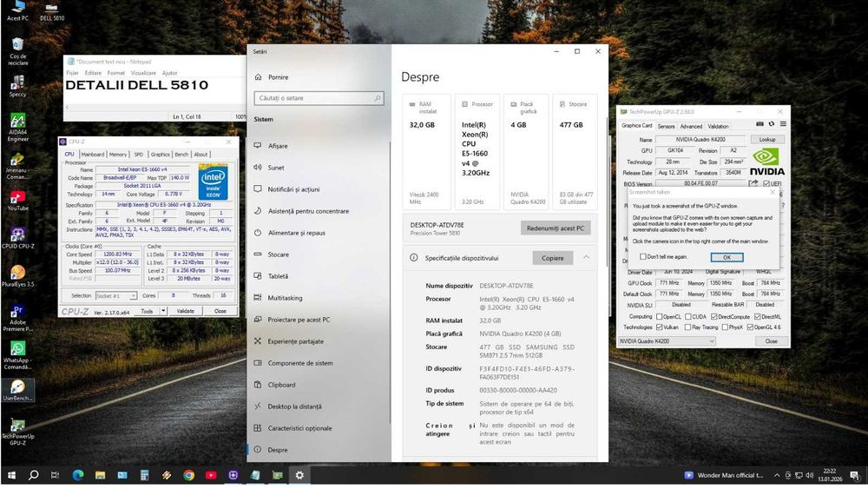
Task: Go to Pornire (home) in Settings
Action: pyautogui.click(x=319, y=77)
